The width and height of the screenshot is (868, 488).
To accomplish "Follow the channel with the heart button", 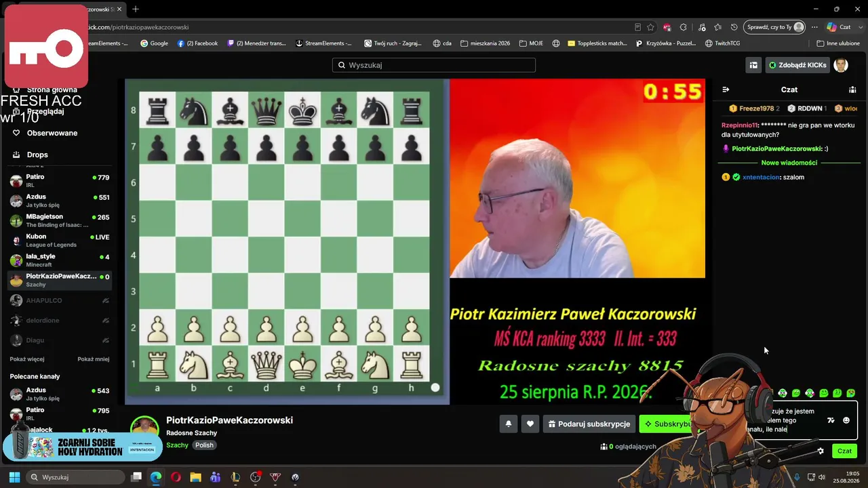I will (530, 424).
